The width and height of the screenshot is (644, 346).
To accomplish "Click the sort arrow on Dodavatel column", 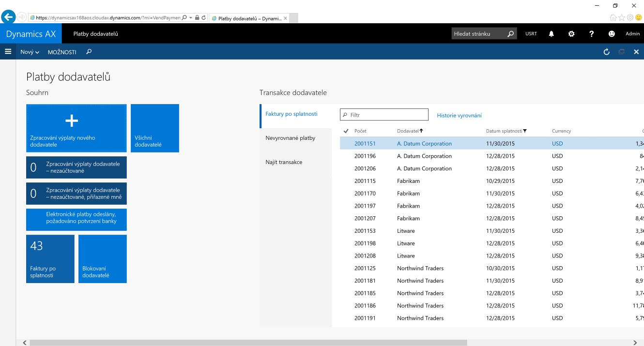I will (422, 131).
